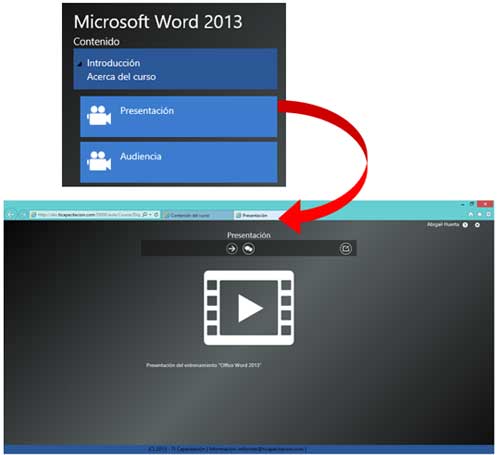The height and width of the screenshot is (455, 500).
Task: Click the browser back button
Action: (x=11, y=214)
